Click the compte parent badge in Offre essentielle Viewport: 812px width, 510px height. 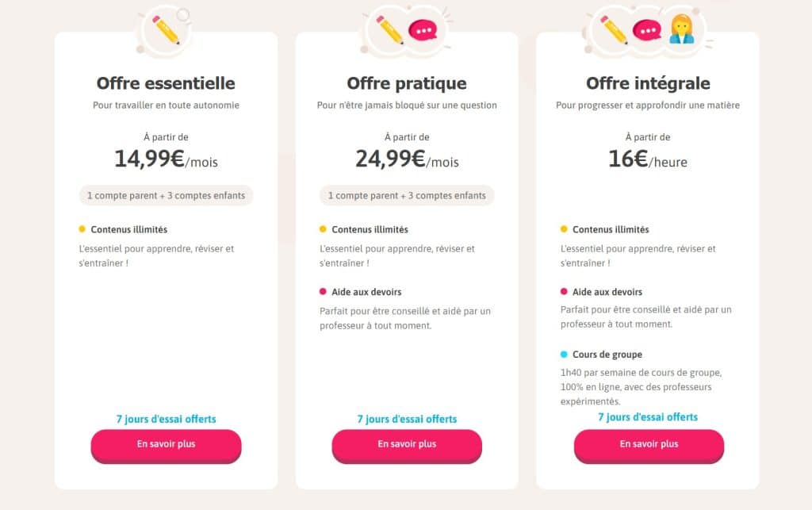point(166,195)
